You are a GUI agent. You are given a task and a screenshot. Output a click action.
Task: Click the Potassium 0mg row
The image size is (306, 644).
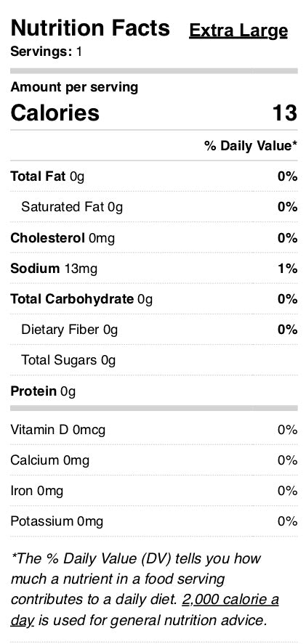pyautogui.click(x=154, y=521)
